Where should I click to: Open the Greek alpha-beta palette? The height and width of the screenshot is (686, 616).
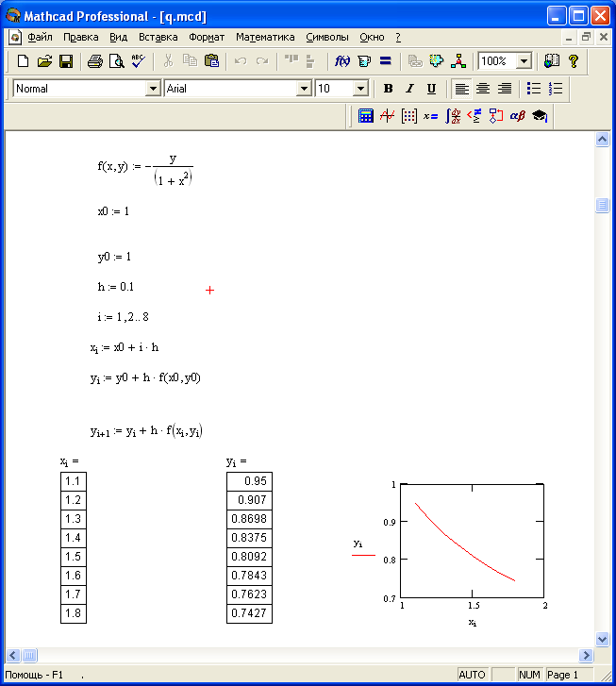(x=518, y=116)
